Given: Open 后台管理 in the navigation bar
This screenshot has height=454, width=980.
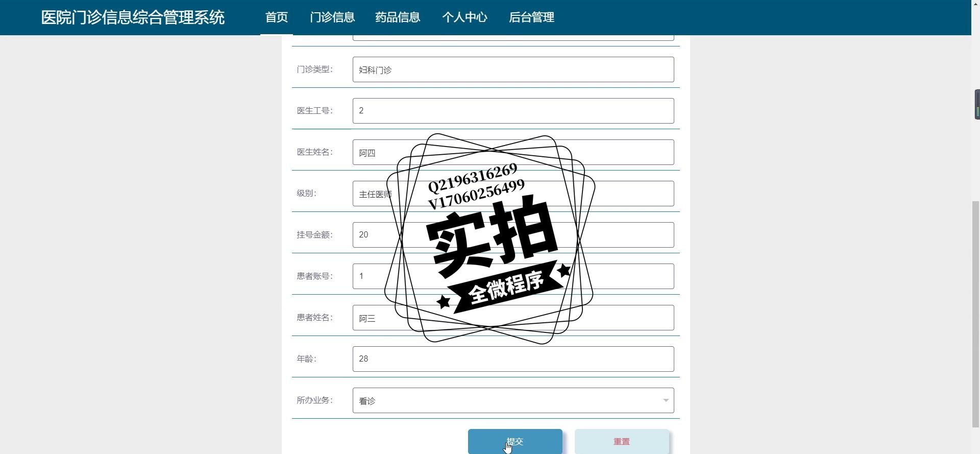Looking at the screenshot, I should [x=531, y=17].
